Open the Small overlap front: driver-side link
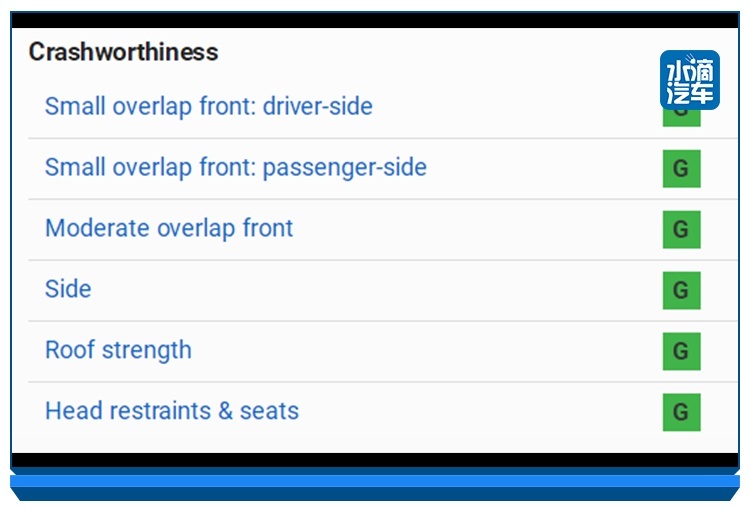Viewport: 750px width, 510px height. 209,106
